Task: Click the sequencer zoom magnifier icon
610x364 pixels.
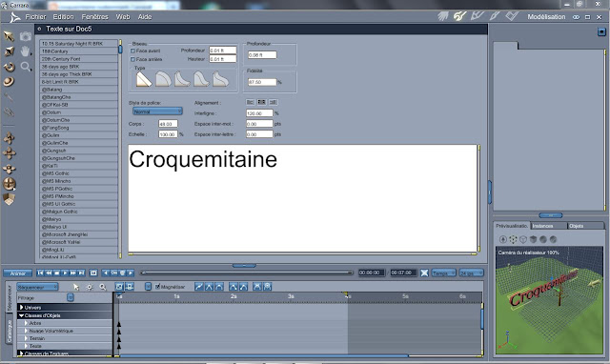Action: click(103, 287)
